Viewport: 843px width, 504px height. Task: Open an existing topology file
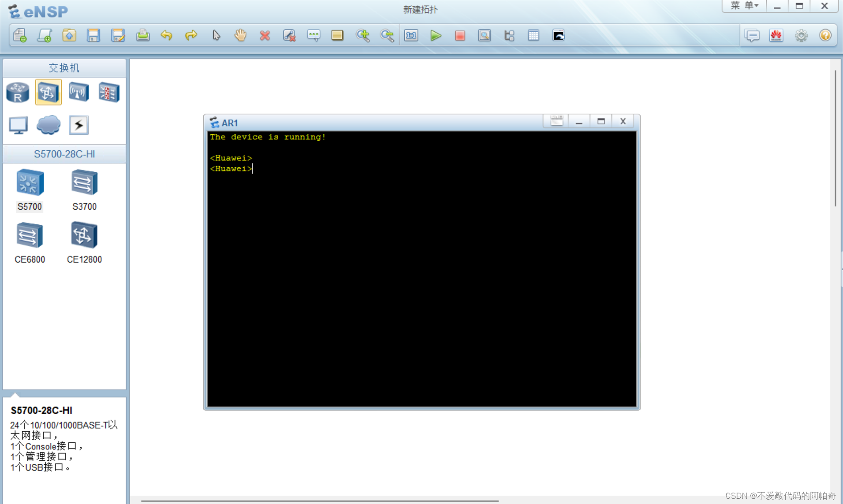tap(69, 35)
